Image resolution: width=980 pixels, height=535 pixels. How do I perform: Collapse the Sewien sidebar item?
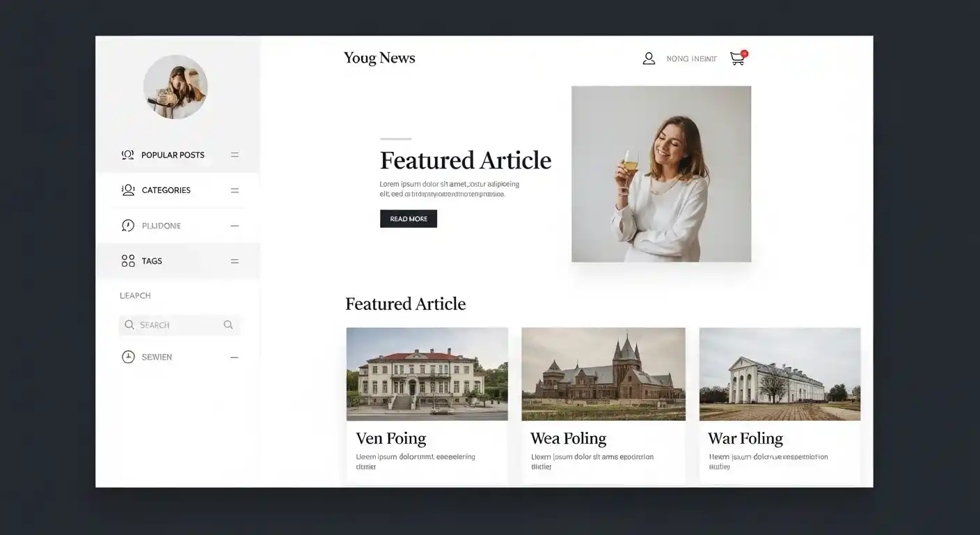(x=235, y=357)
